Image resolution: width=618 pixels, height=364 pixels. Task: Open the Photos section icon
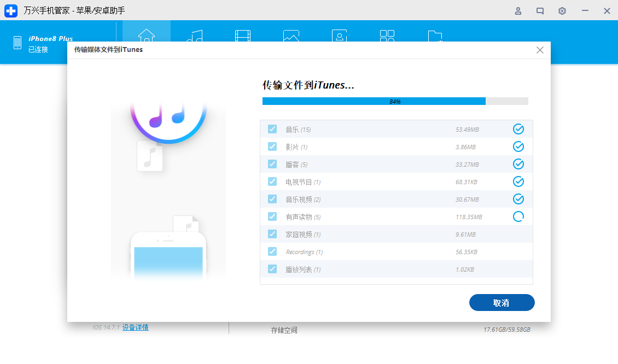coord(291,35)
